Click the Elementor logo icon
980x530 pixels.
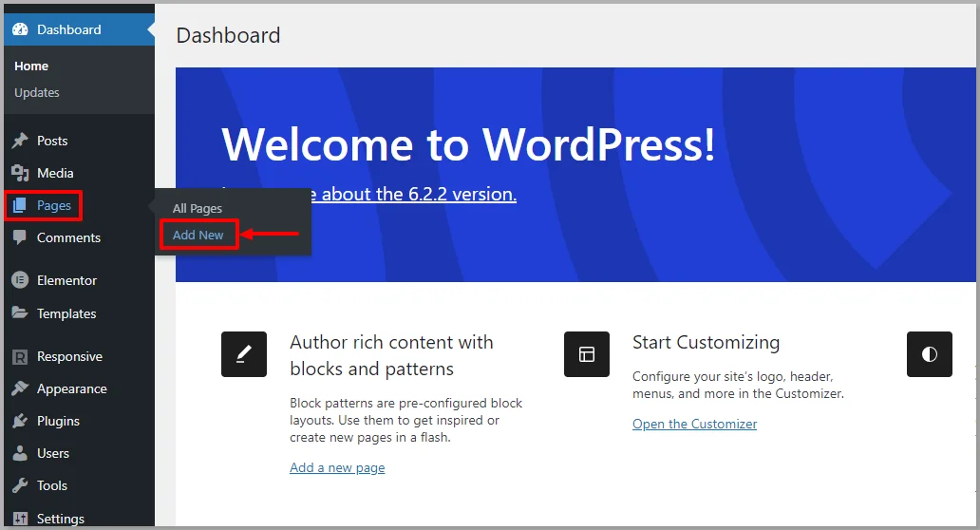click(x=20, y=280)
